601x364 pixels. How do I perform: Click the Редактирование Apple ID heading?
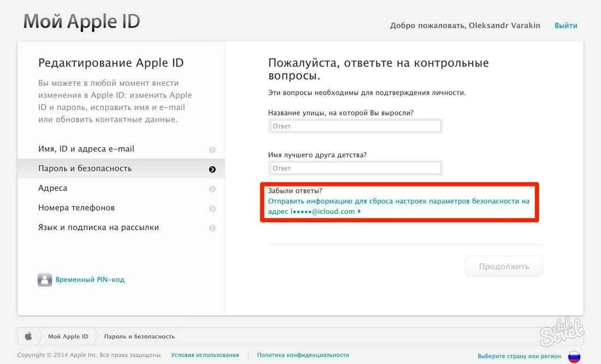(111, 63)
